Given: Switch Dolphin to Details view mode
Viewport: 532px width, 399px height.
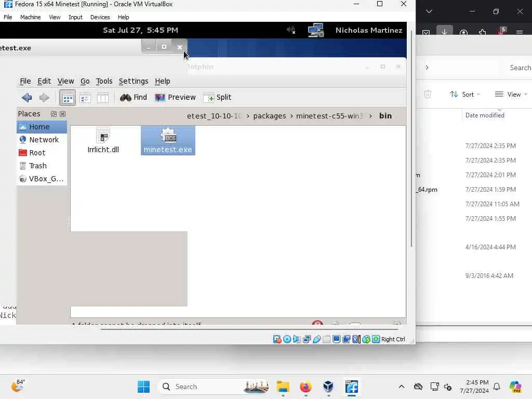Looking at the screenshot, I should (85, 98).
